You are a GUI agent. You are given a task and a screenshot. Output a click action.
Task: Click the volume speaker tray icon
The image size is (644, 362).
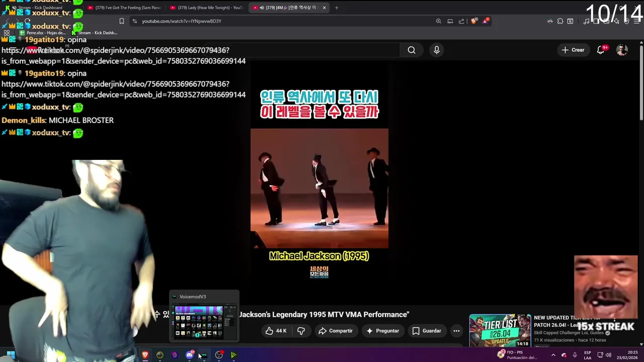(x=609, y=355)
